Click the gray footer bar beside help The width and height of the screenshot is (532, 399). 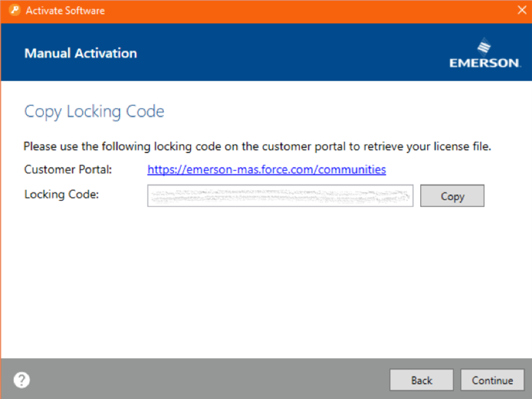tap(204, 380)
